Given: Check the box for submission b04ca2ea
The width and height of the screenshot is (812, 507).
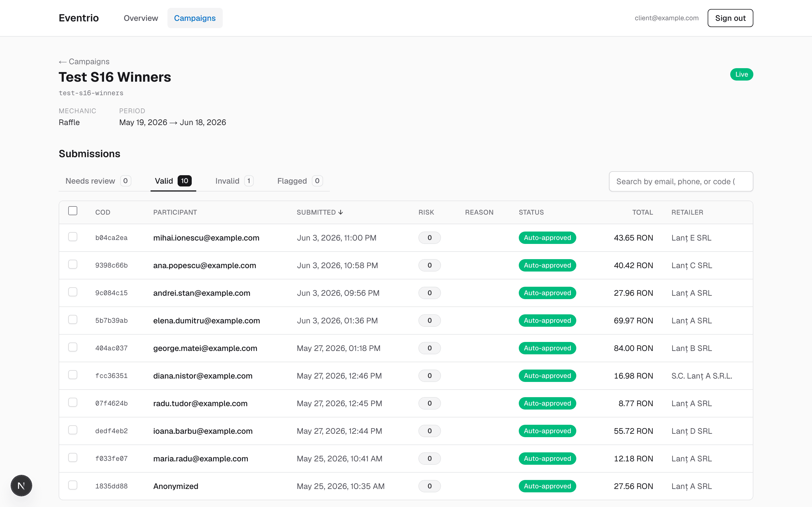Looking at the screenshot, I should click(x=73, y=237).
